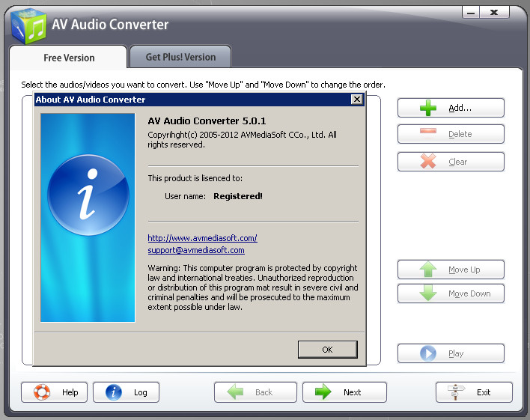Click the blue info Log icon
530x420 pixels.
[114, 392]
